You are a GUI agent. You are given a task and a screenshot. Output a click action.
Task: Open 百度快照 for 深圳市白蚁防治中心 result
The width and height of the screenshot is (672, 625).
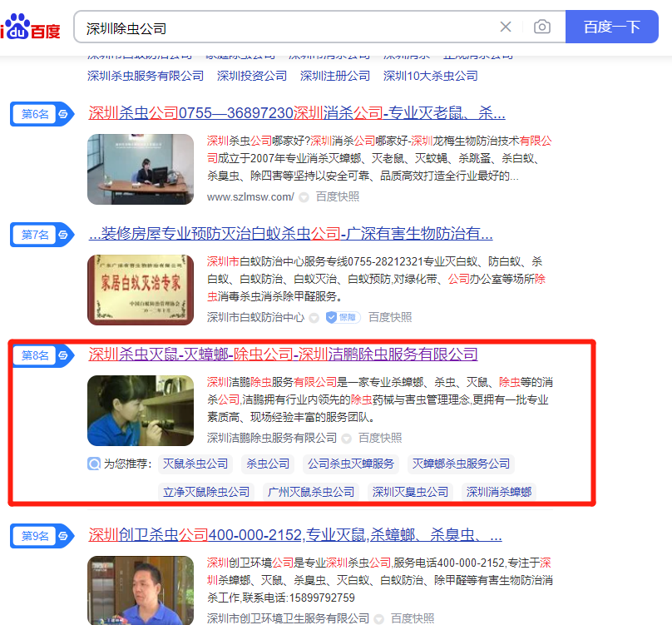tap(390, 317)
